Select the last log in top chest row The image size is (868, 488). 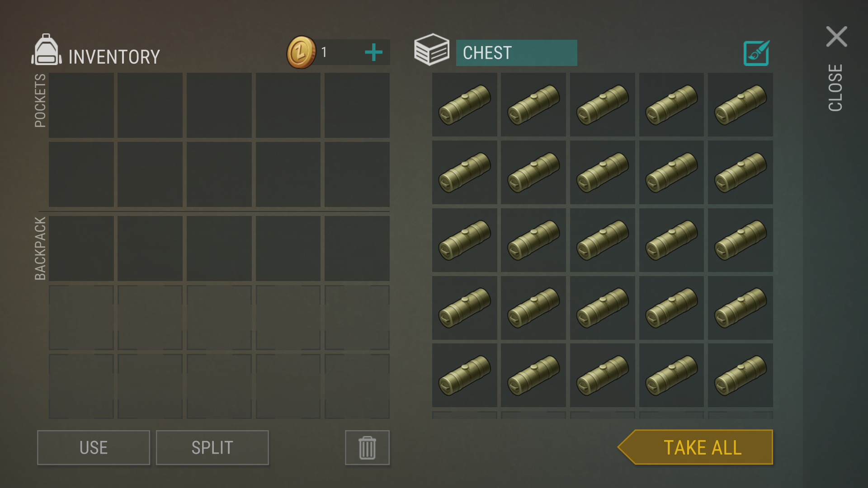[740, 105]
